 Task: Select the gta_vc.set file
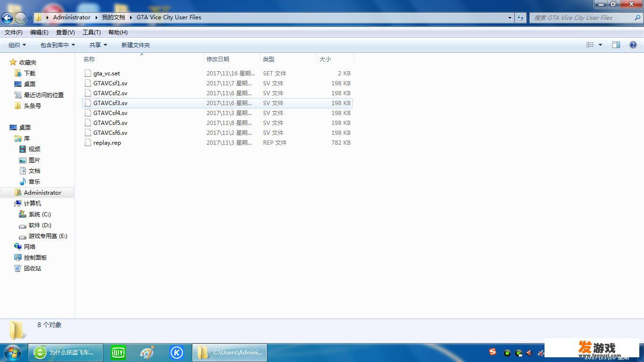pos(217,73)
